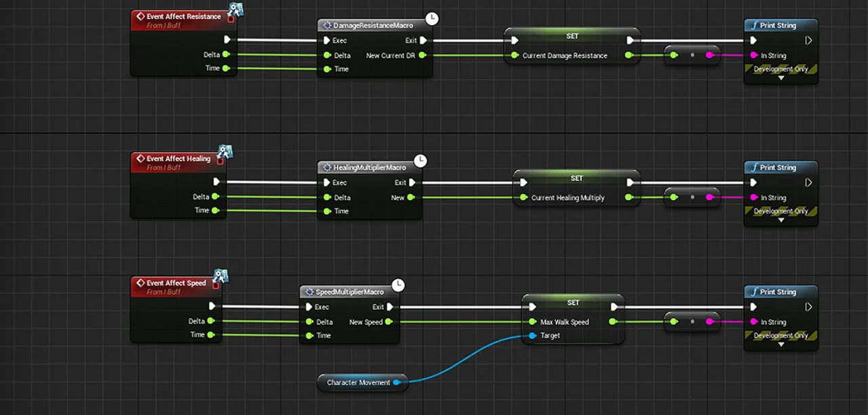
Task: Expand the top Print String node's advanced options
Action: 781,78
